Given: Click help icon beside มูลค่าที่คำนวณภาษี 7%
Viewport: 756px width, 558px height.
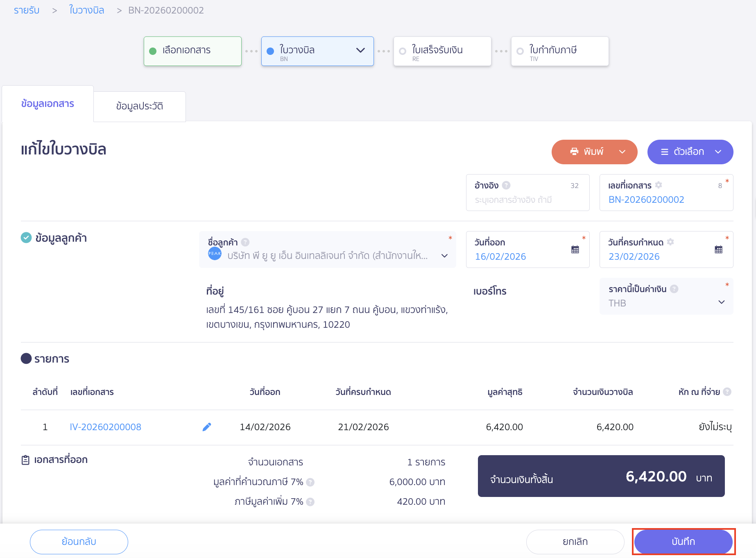Looking at the screenshot, I should [310, 482].
